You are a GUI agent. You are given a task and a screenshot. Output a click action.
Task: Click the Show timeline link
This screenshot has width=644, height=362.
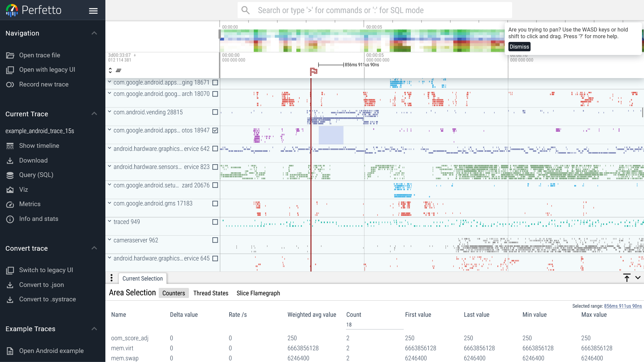[x=39, y=146]
